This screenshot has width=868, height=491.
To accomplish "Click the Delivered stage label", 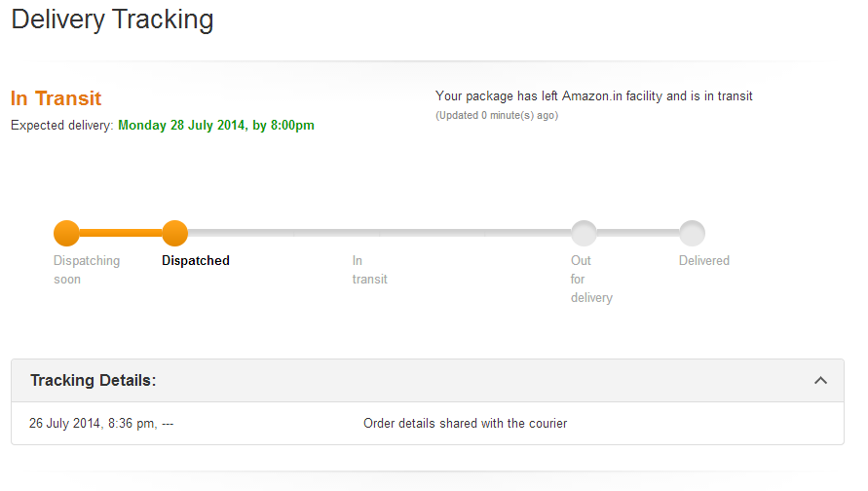I will [x=703, y=261].
